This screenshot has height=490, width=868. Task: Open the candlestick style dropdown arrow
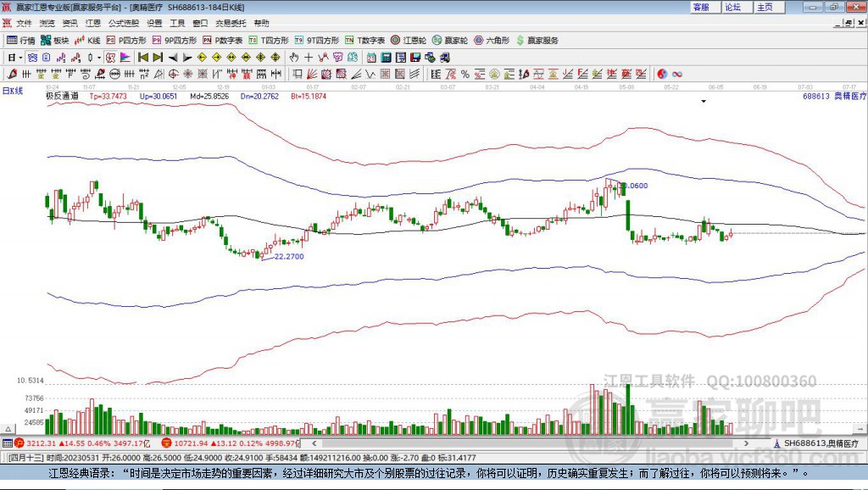coord(99,58)
